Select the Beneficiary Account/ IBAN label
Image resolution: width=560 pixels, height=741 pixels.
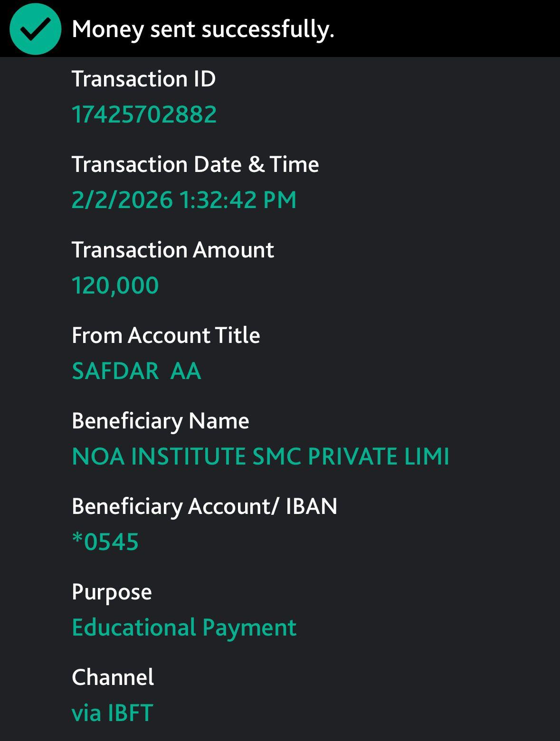tap(204, 506)
